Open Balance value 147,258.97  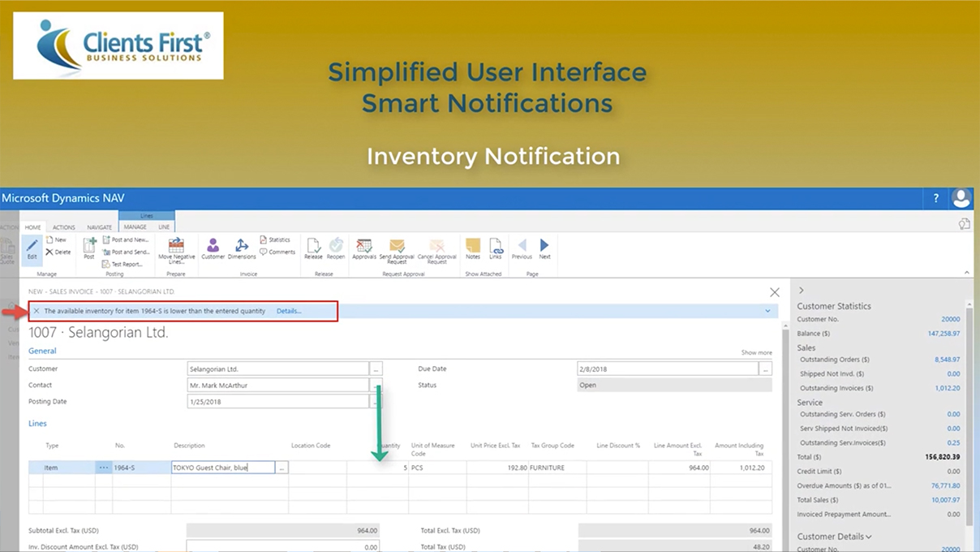[943, 333]
